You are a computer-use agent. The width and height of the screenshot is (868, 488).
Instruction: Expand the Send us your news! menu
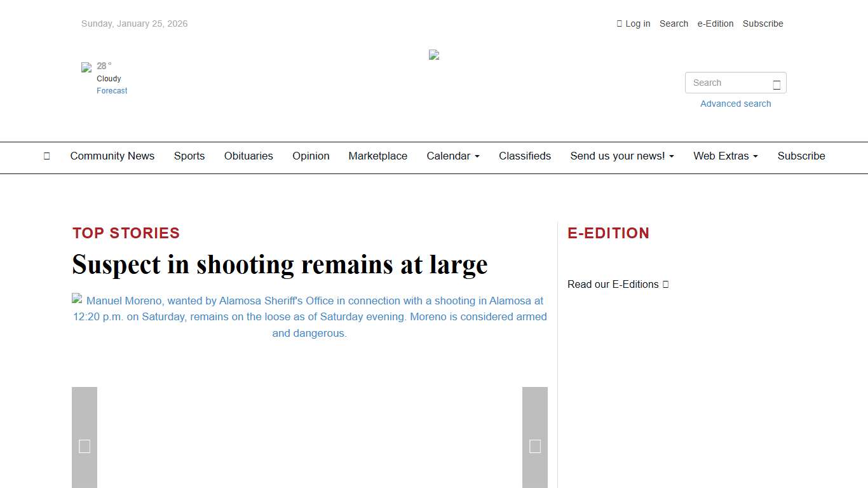(x=621, y=156)
